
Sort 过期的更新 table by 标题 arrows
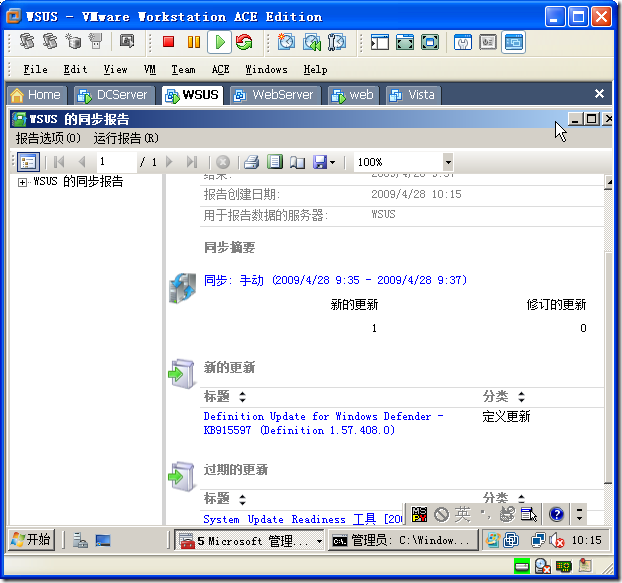[242, 499]
